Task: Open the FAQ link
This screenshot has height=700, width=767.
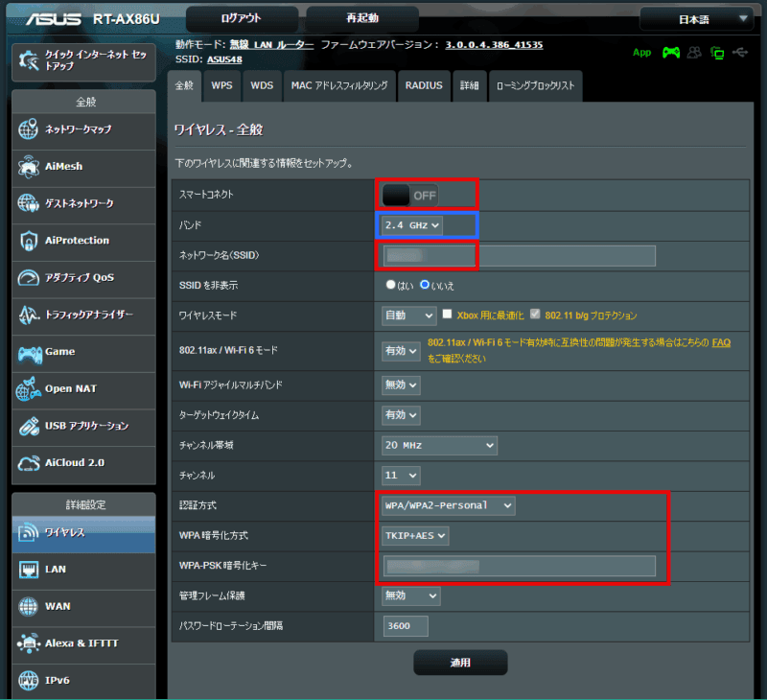Action: 720,342
